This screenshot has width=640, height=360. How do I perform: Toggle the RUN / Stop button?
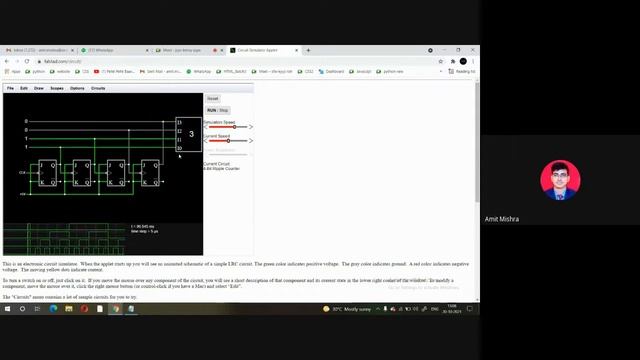(x=218, y=110)
